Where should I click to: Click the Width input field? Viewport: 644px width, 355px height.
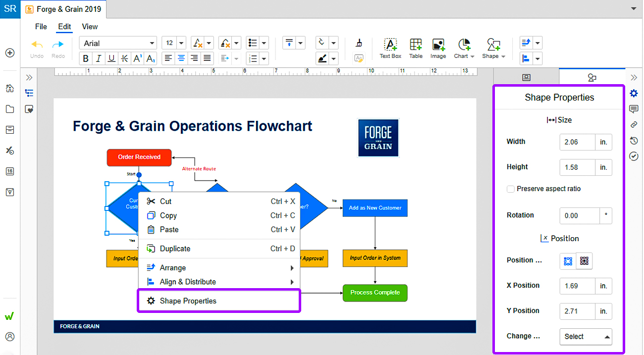pos(577,142)
